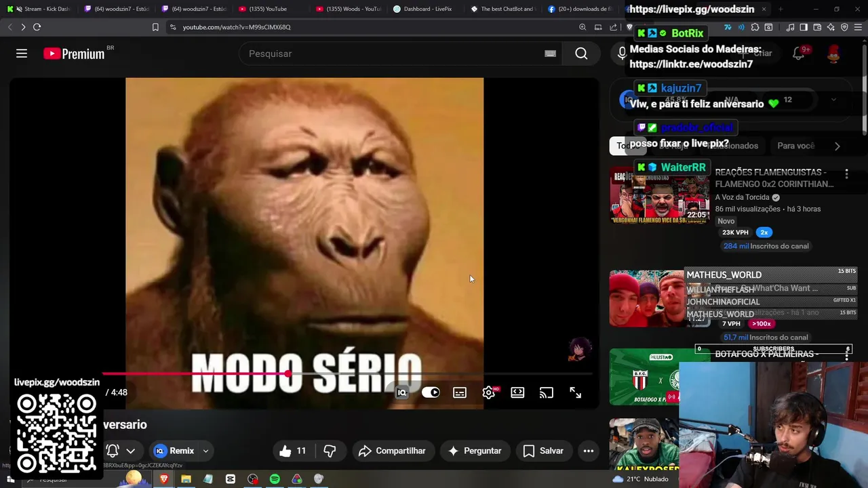Click the Remix button
This screenshot has width=868, height=488.
click(x=175, y=451)
